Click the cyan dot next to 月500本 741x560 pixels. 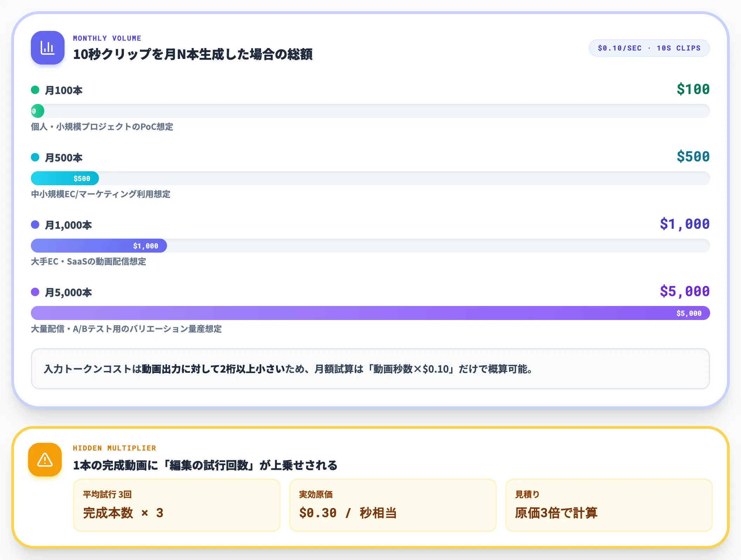35,157
